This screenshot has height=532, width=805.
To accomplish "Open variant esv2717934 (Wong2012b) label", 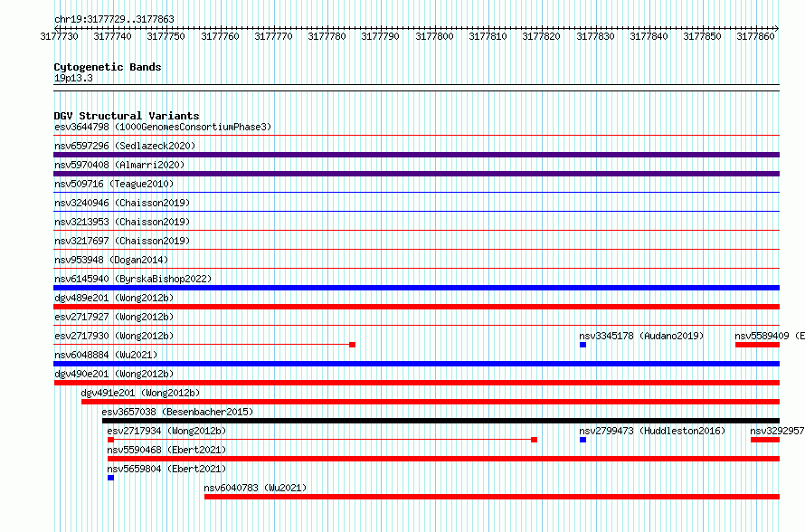I will tap(166, 431).
